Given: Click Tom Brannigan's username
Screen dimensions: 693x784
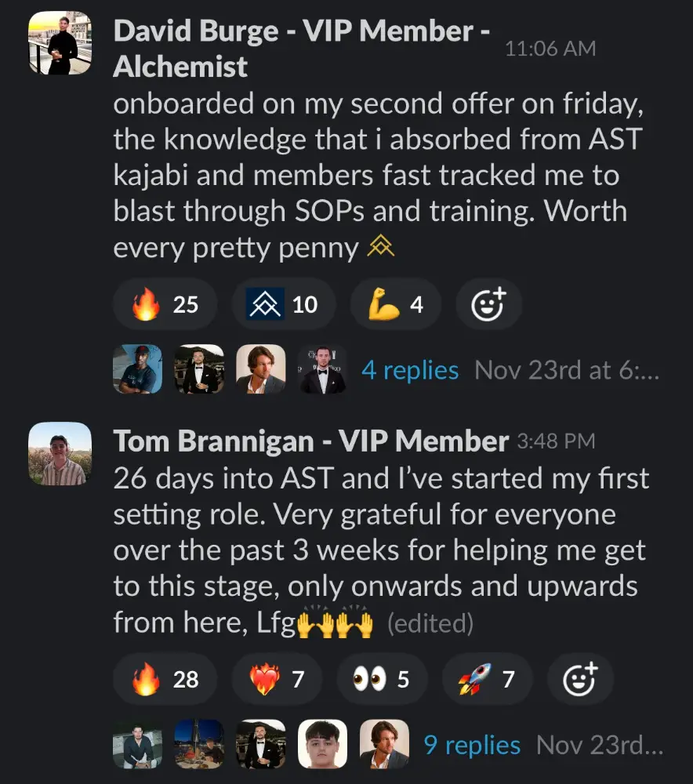Looking at the screenshot, I should [310, 441].
